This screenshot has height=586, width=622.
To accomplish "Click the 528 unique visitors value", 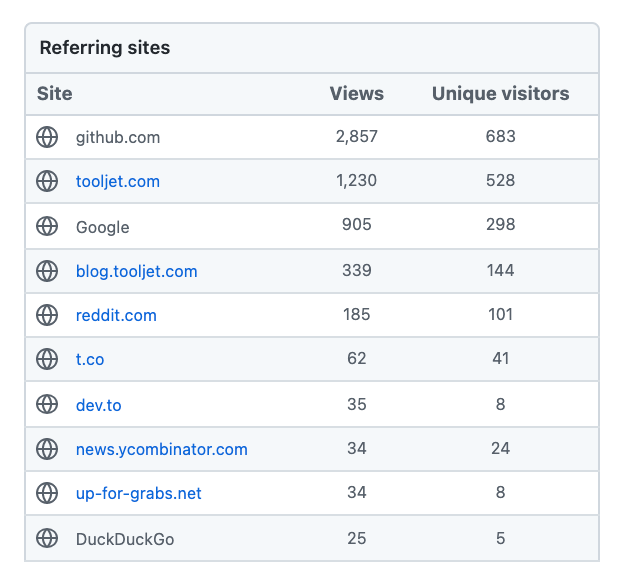I will [x=501, y=180].
